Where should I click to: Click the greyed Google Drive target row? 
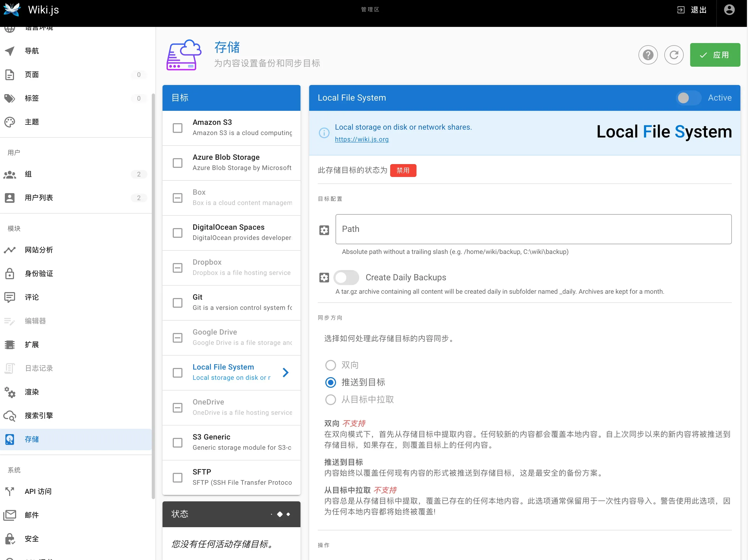pyautogui.click(x=231, y=338)
